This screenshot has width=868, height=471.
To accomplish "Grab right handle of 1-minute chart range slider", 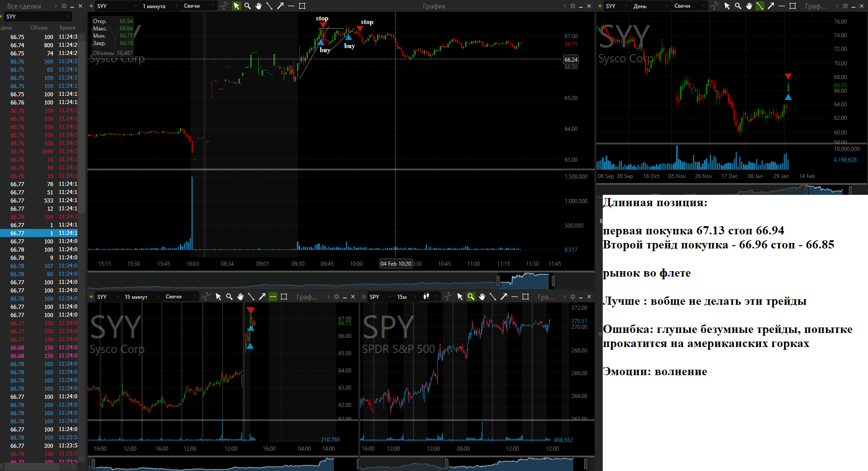I will pos(553,281).
